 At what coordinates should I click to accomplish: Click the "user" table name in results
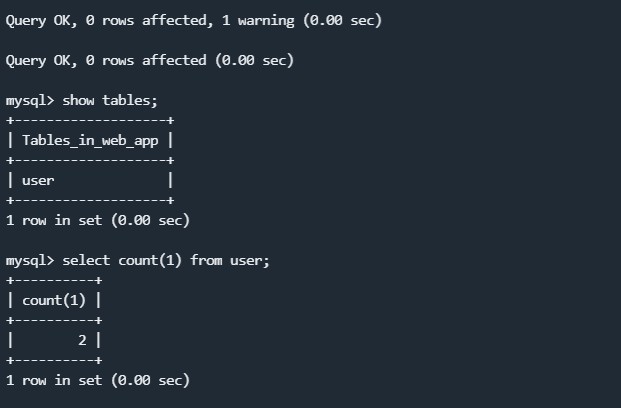[x=38, y=180]
